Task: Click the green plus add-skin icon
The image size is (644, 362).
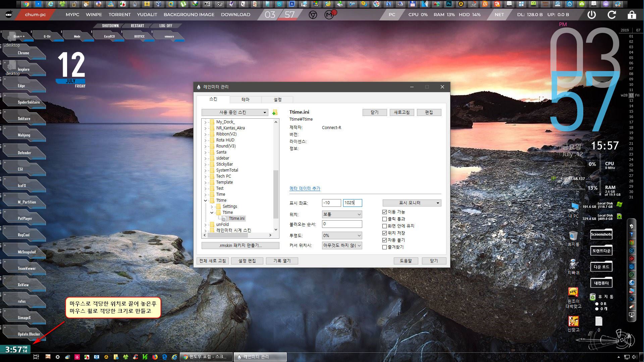Action: [x=275, y=113]
